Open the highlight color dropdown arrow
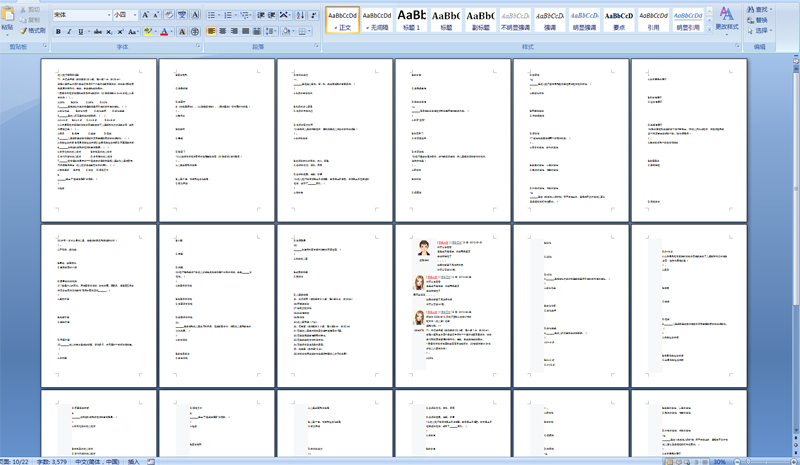 coord(155,32)
